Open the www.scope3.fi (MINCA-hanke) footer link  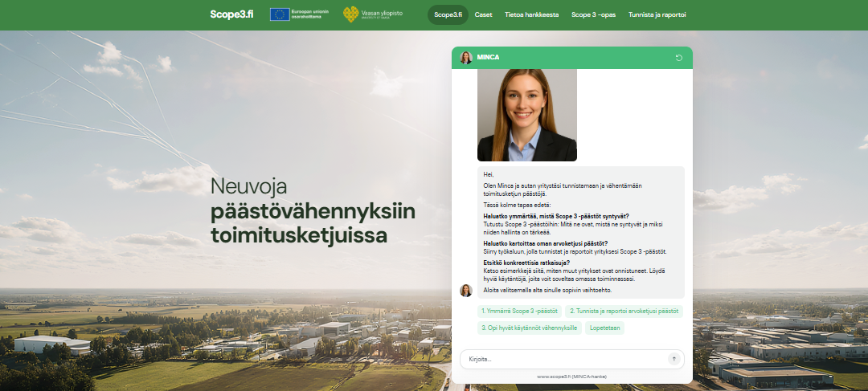pos(572,377)
